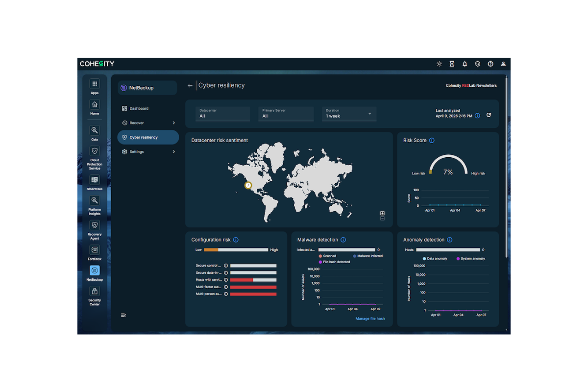
Task: Show info for Multi-factor au... row
Action: point(226,287)
